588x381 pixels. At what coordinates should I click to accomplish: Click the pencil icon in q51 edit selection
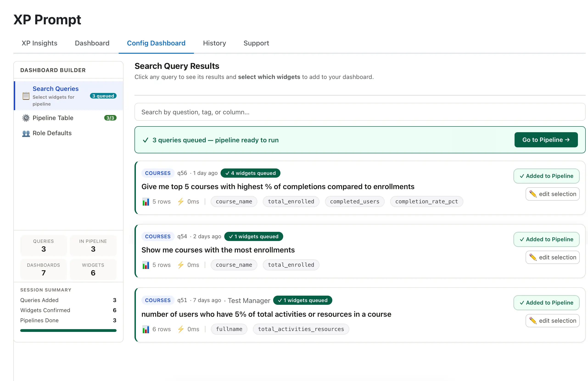[x=533, y=321]
